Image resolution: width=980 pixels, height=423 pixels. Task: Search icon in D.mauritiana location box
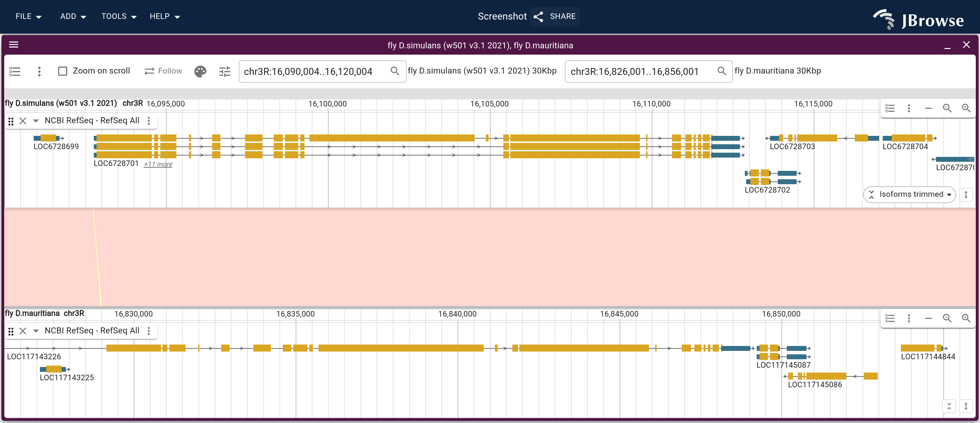click(721, 71)
